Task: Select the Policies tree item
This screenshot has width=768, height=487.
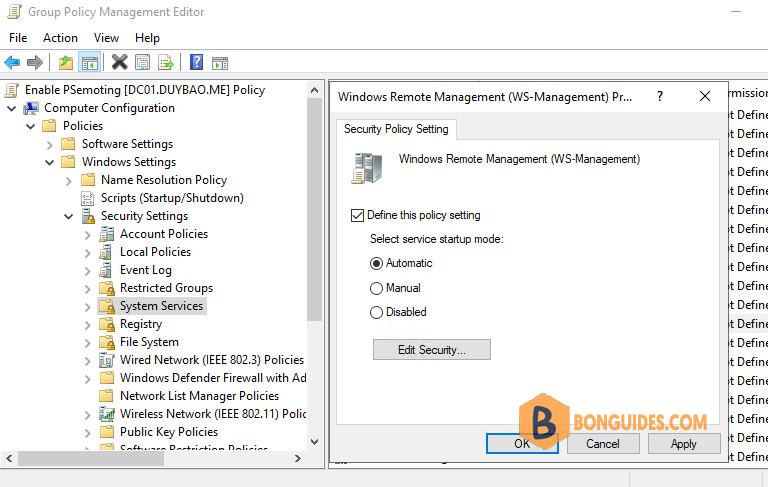Action: pyautogui.click(x=83, y=126)
